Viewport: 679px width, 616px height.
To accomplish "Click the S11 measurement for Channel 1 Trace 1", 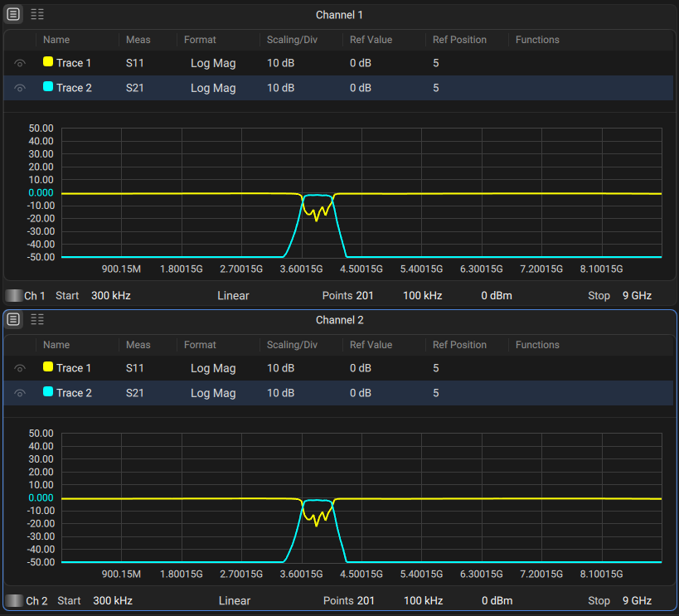I will [x=134, y=62].
